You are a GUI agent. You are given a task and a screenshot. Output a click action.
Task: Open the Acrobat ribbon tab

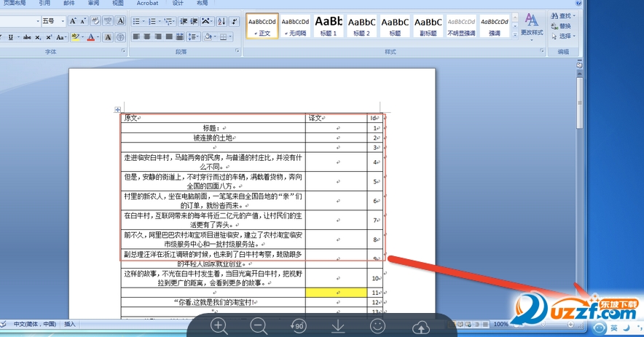pyautogui.click(x=147, y=3)
